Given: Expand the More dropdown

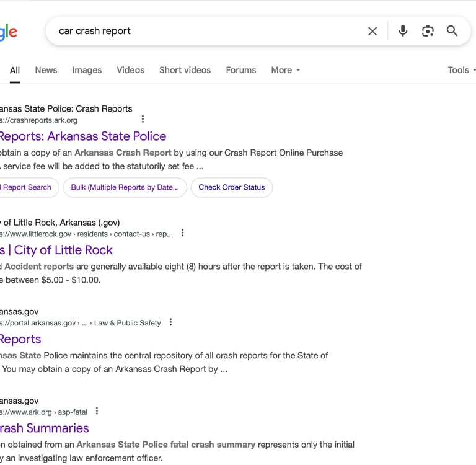Looking at the screenshot, I should point(285,70).
